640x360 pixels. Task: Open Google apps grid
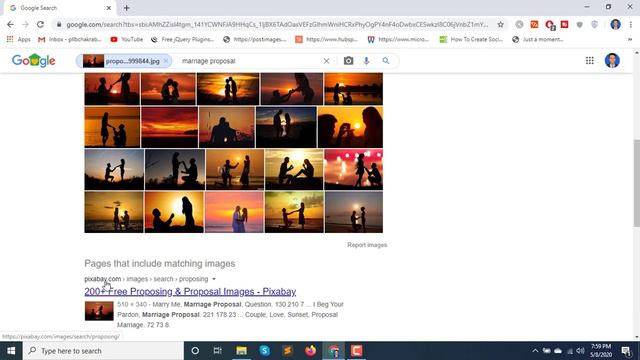pyautogui.click(x=589, y=60)
